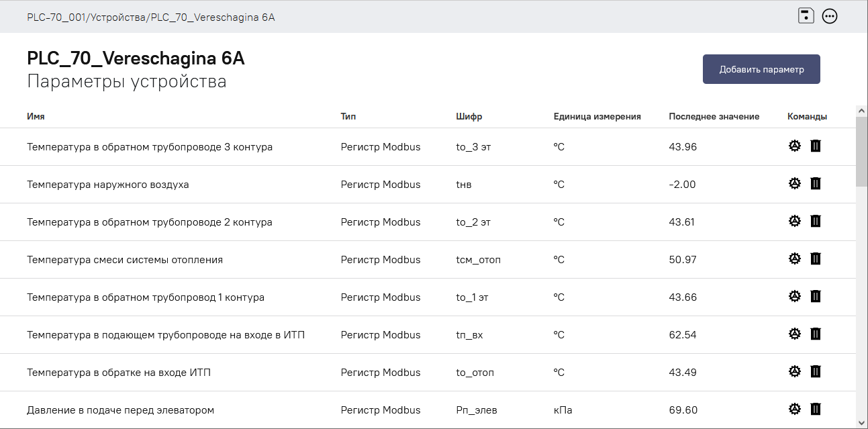Go to Устройства in the breadcrumb
The image size is (868, 429).
coord(118,17)
